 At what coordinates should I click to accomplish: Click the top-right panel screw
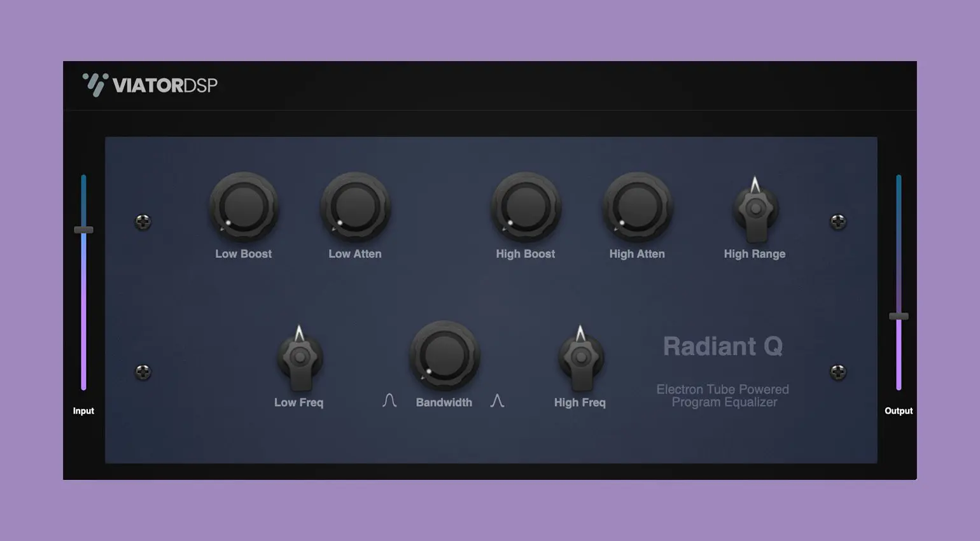tap(838, 221)
